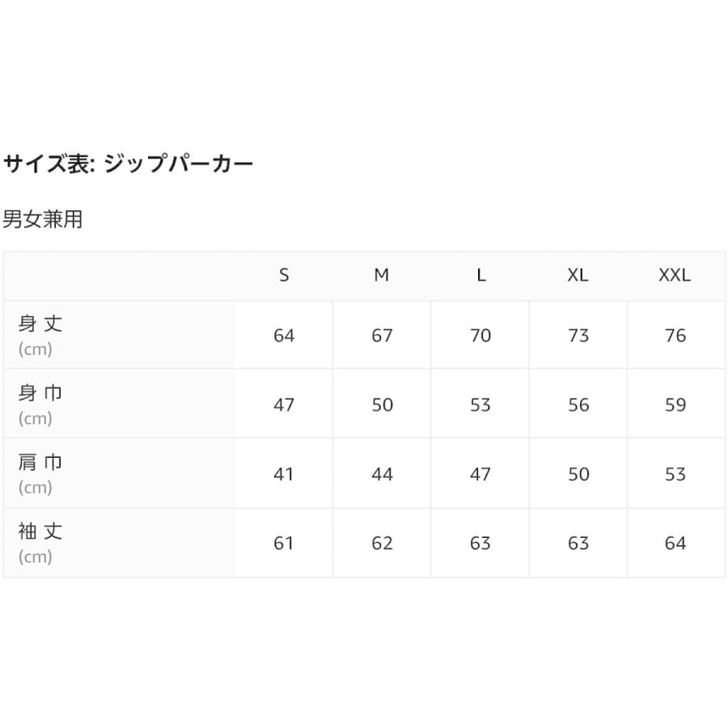Click the 袖丈 value 62 for size M
This screenshot has height=728, width=728.
pos(382,544)
